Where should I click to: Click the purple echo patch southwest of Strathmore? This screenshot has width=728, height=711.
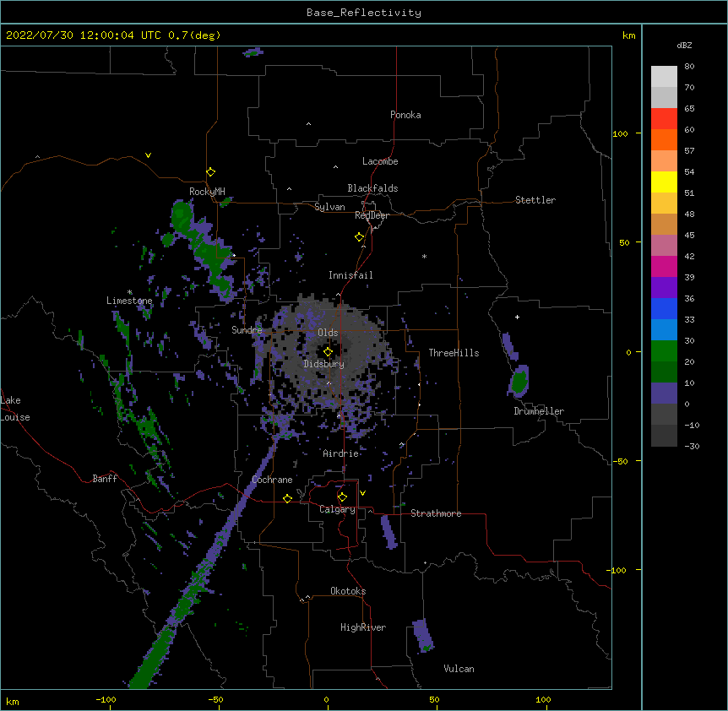click(388, 532)
